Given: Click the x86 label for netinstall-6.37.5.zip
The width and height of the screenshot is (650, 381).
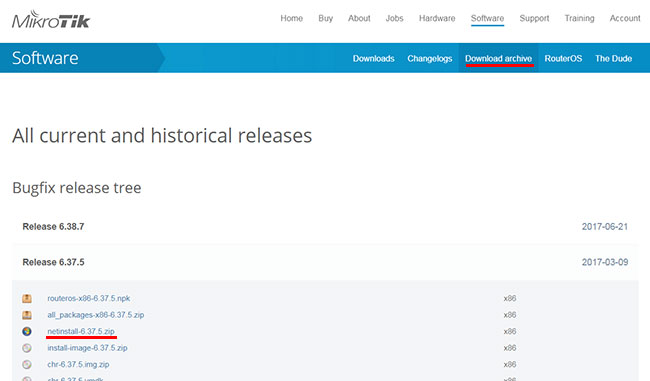Looking at the screenshot, I should tap(510, 331).
